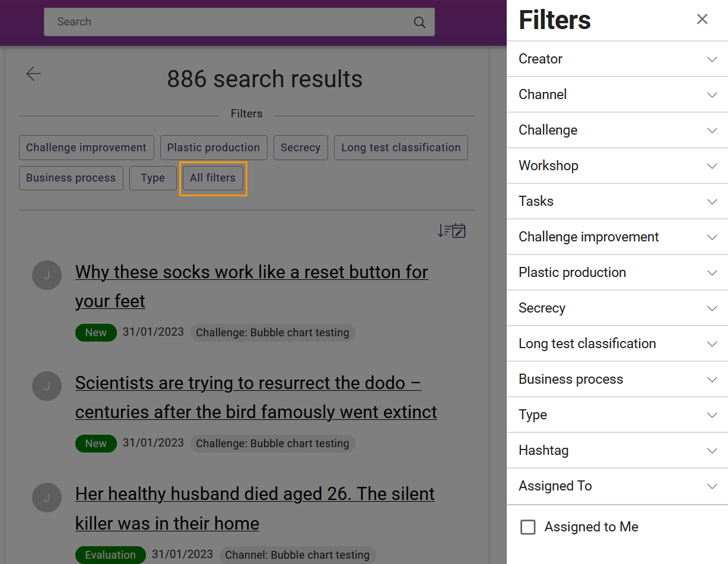This screenshot has width=728, height=564.
Task: Click the Challenge improvement filter chip
Action: (87, 148)
